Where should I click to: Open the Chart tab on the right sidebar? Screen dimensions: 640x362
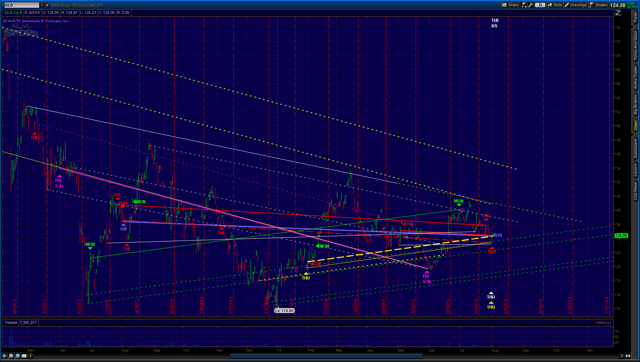[636, 125]
